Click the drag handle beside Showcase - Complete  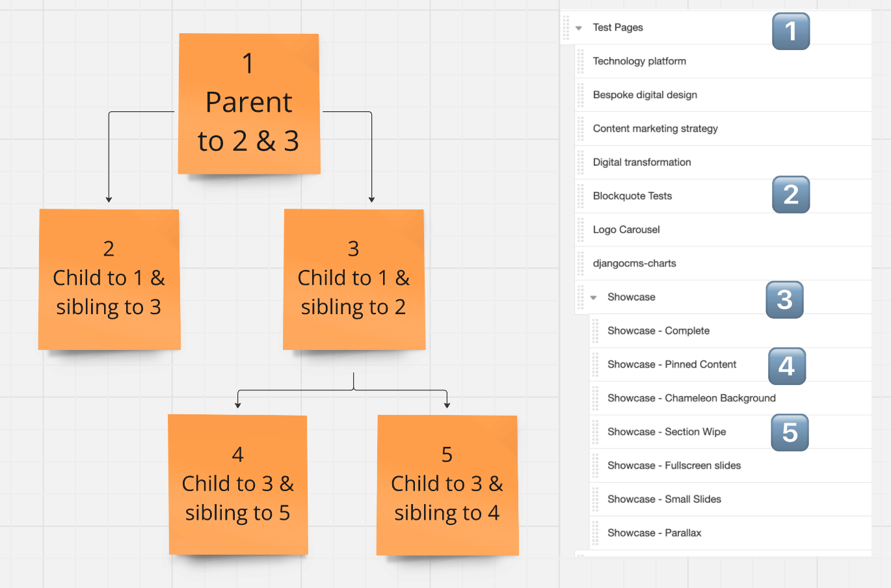coord(596,331)
